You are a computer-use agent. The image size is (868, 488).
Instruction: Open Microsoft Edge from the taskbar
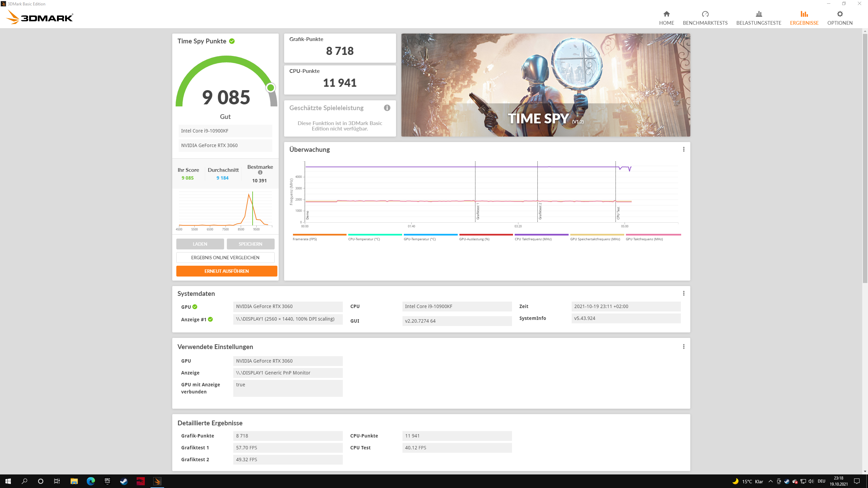pos(91,481)
